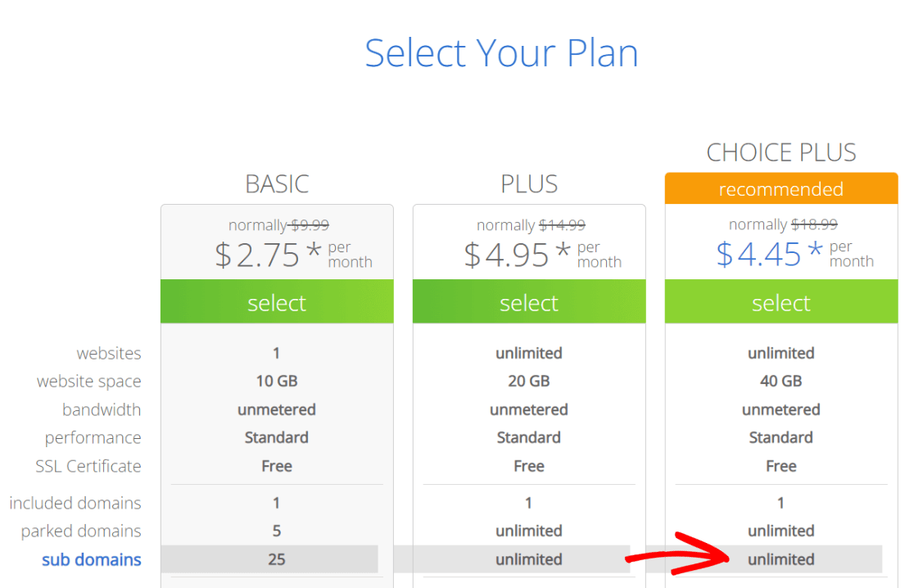Image resolution: width=914 pixels, height=588 pixels.
Task: Click the asterisk next to $4.95
Action: pos(567,249)
